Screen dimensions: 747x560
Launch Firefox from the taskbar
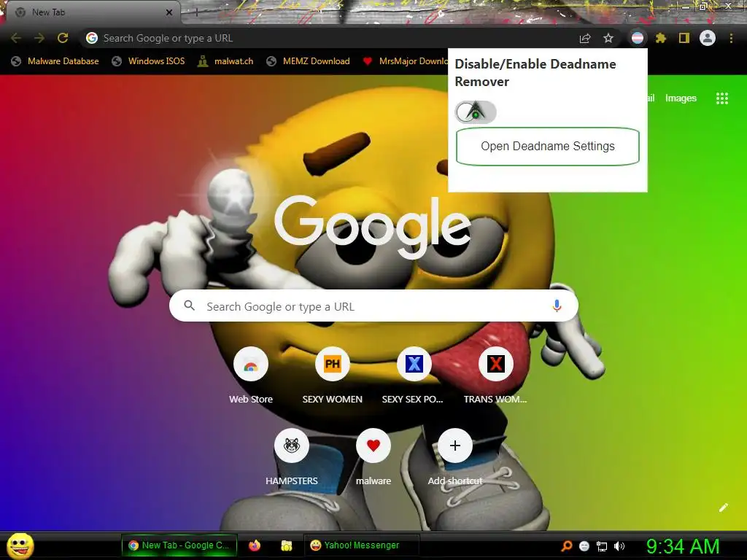pos(255,545)
